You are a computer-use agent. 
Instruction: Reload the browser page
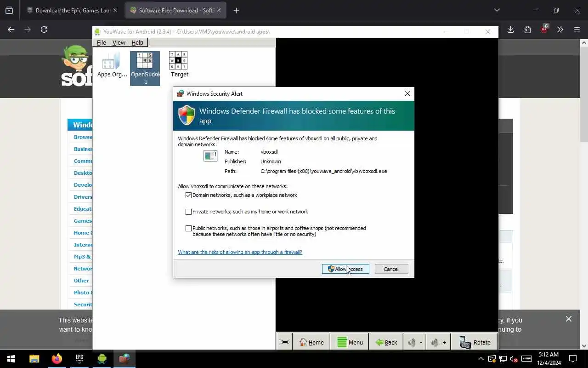[44, 29]
